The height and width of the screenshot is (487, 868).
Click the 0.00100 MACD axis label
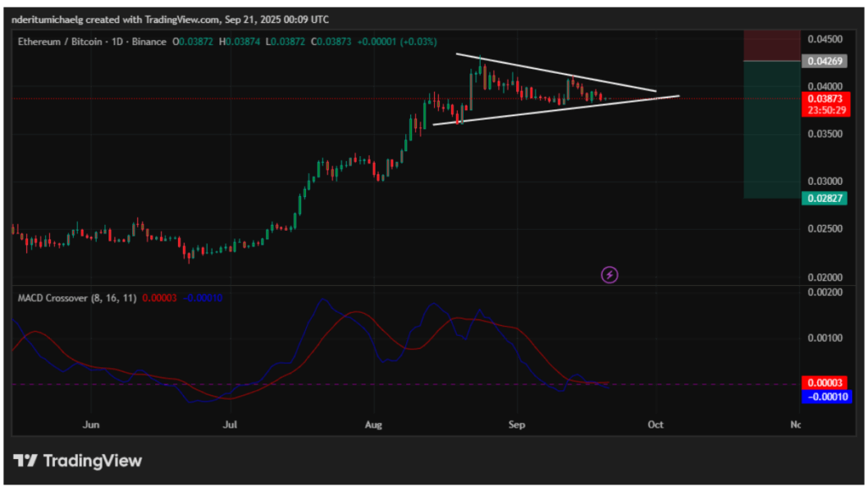click(x=825, y=339)
